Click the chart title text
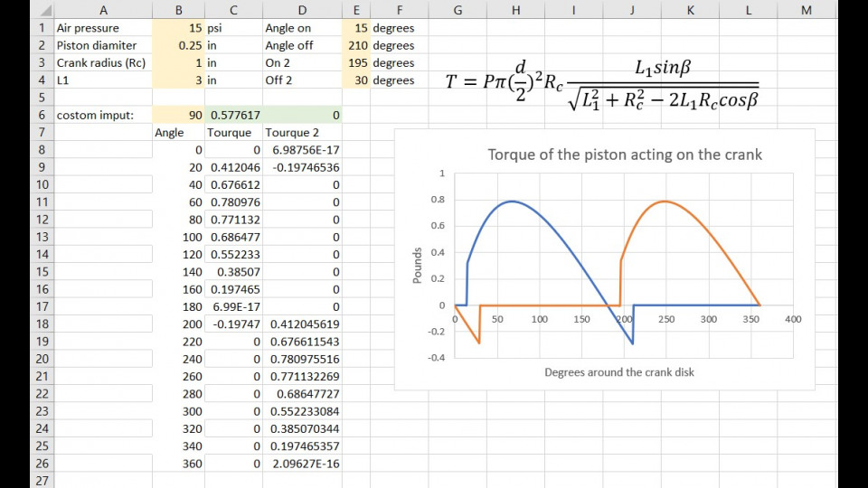Viewport: 868px width, 488px height. (x=624, y=155)
